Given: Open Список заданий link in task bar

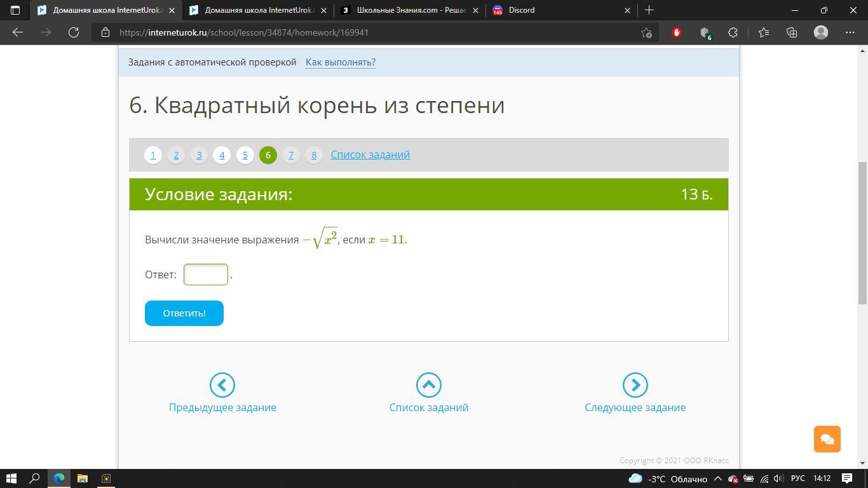Looking at the screenshot, I should coord(370,154).
